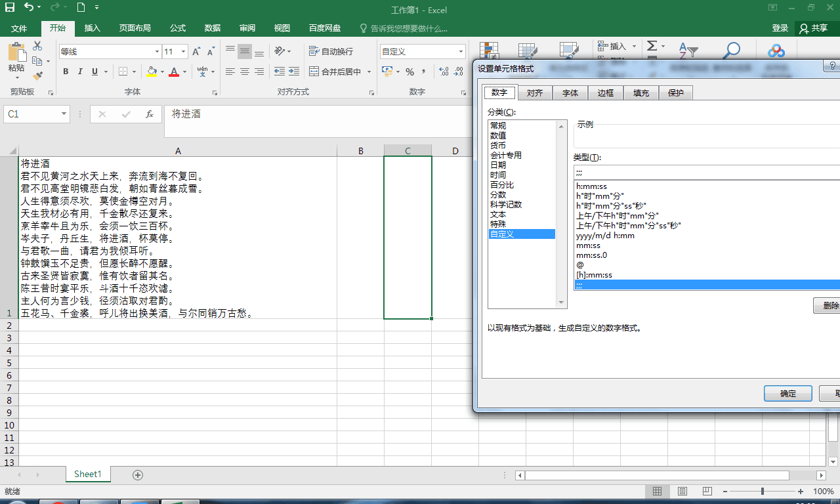
Task: Switch to Fill (填充) tab in dialog
Action: coord(641,93)
